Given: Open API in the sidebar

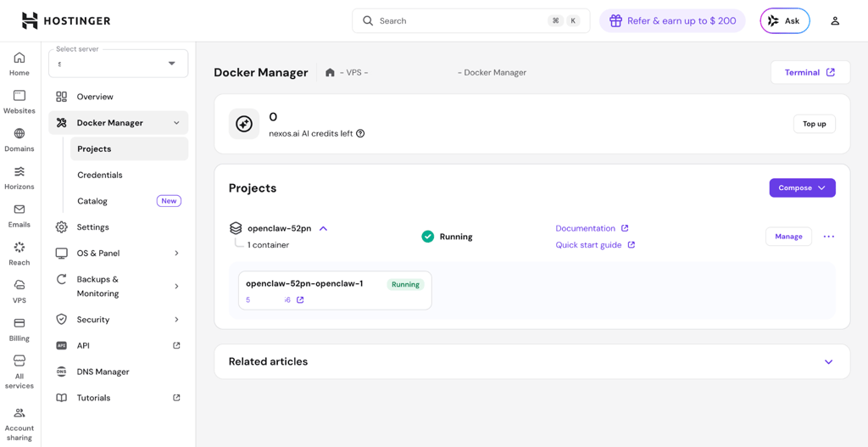Looking at the screenshot, I should 119,345.
